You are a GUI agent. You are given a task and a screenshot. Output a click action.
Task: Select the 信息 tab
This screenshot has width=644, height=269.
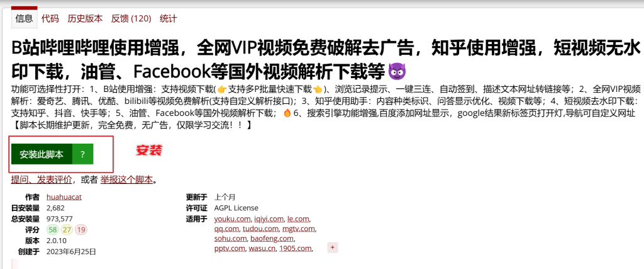tap(24, 18)
